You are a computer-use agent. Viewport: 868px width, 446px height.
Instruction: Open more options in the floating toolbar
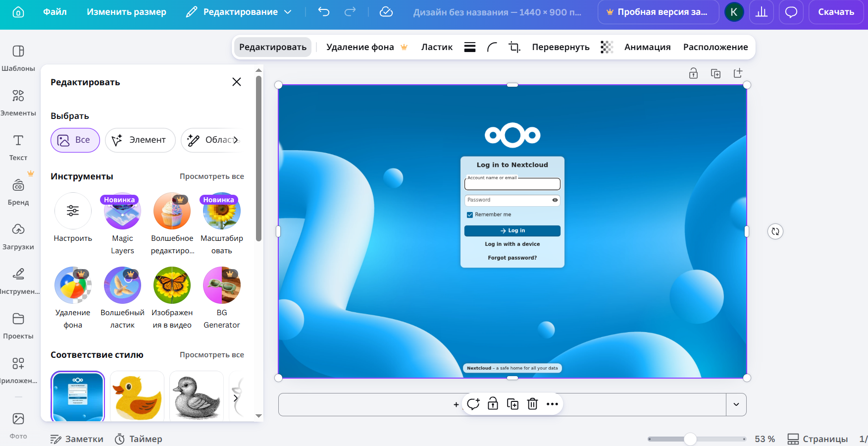click(x=552, y=404)
